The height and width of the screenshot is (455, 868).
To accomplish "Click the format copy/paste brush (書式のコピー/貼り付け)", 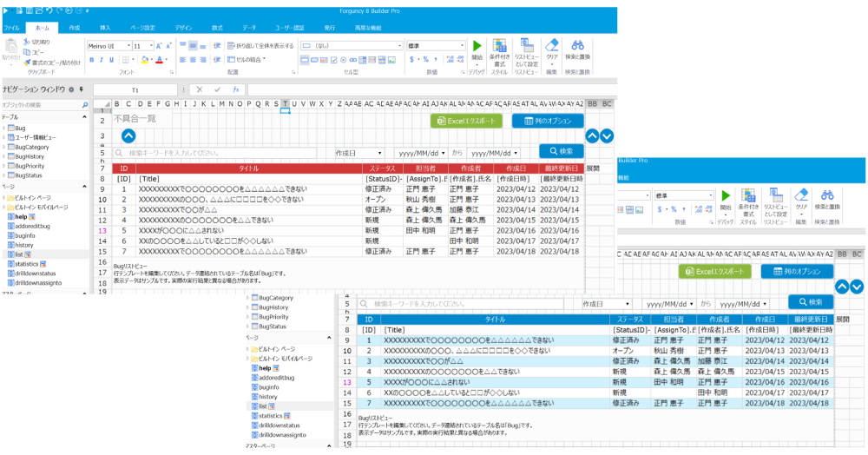I will [x=52, y=63].
